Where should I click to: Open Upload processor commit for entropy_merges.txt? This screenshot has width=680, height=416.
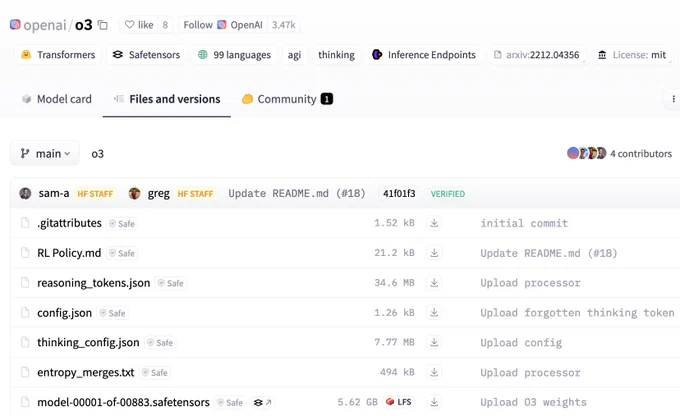[x=530, y=373]
